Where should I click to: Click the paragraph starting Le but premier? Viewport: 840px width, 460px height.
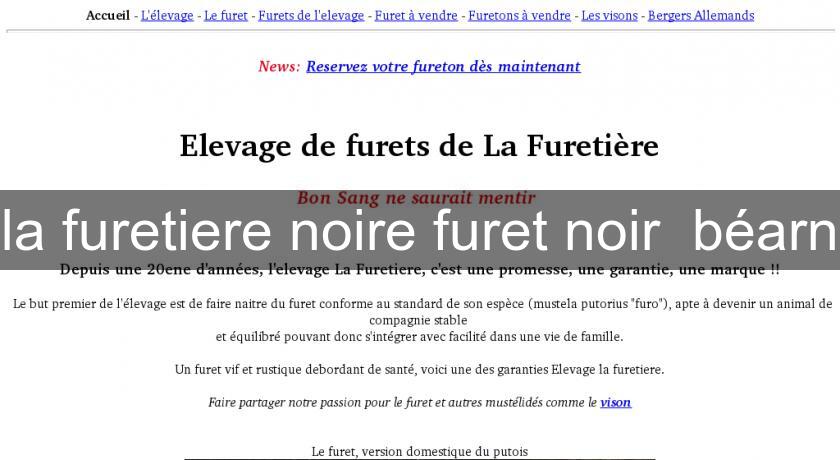tap(420, 303)
